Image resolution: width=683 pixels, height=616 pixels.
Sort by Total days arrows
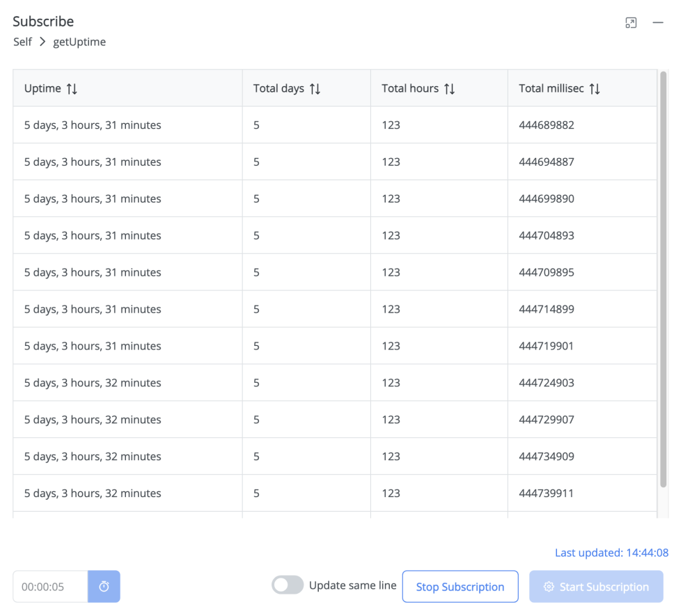click(315, 88)
